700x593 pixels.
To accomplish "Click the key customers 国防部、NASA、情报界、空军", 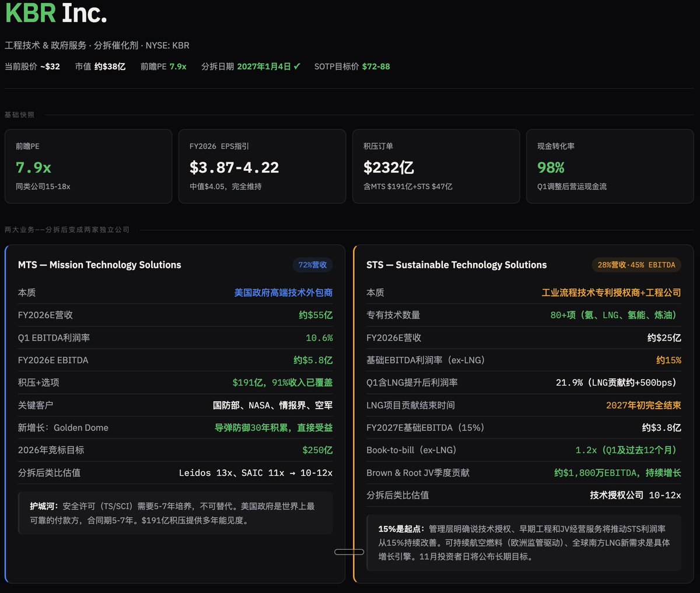I will (273, 405).
